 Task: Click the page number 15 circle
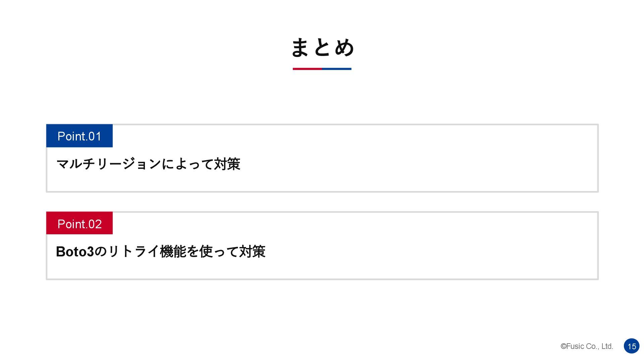coord(632,346)
